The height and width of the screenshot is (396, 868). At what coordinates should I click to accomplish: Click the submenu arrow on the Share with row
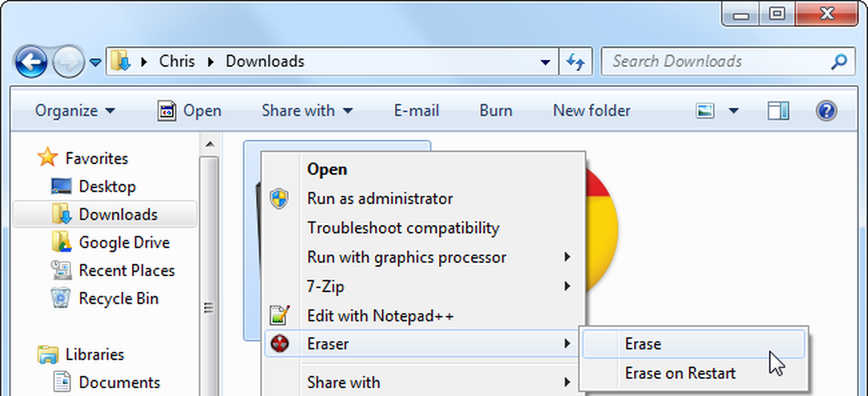(567, 382)
